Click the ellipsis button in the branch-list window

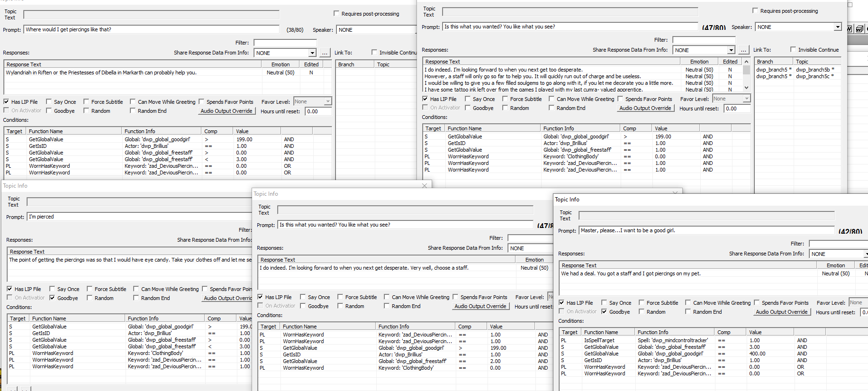743,50
